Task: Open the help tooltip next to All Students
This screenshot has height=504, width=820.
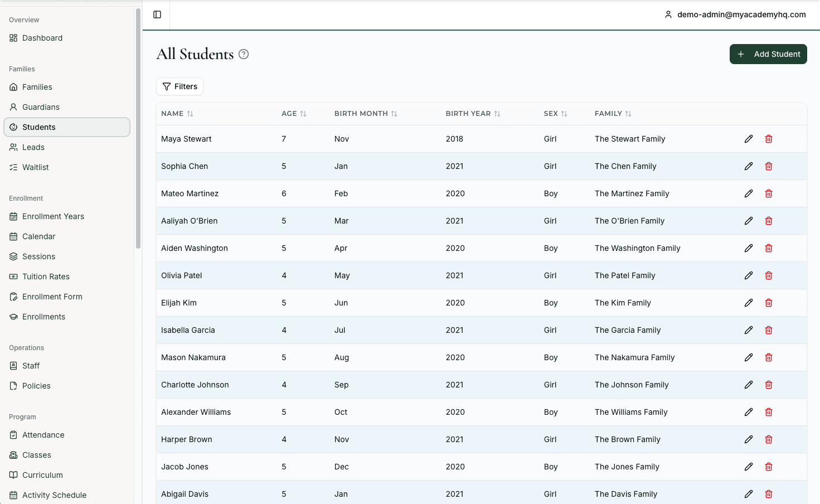Action: (243, 54)
